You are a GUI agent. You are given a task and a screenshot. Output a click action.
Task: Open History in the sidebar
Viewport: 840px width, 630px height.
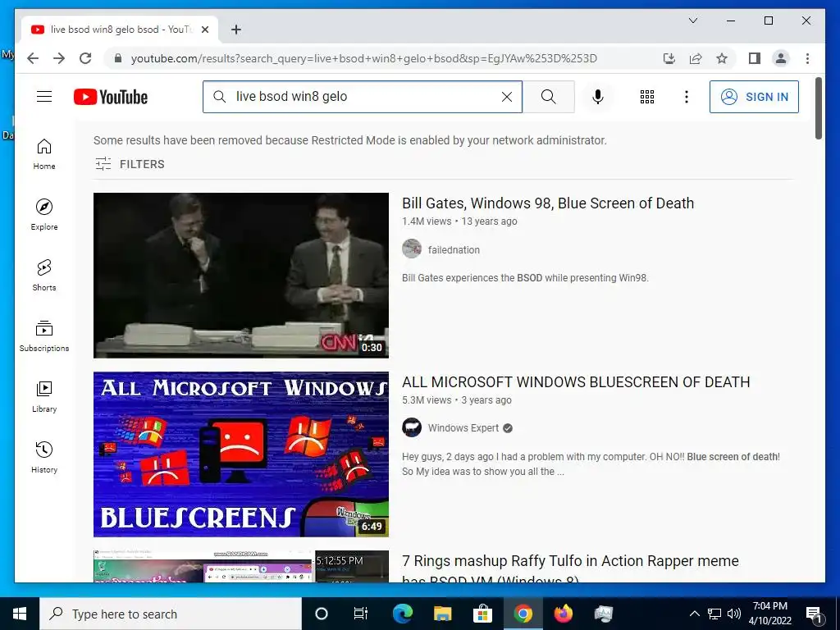click(44, 457)
